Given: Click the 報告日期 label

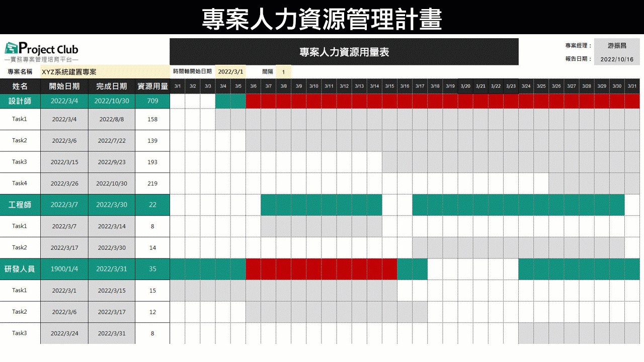Looking at the screenshot, I should pos(578,59).
